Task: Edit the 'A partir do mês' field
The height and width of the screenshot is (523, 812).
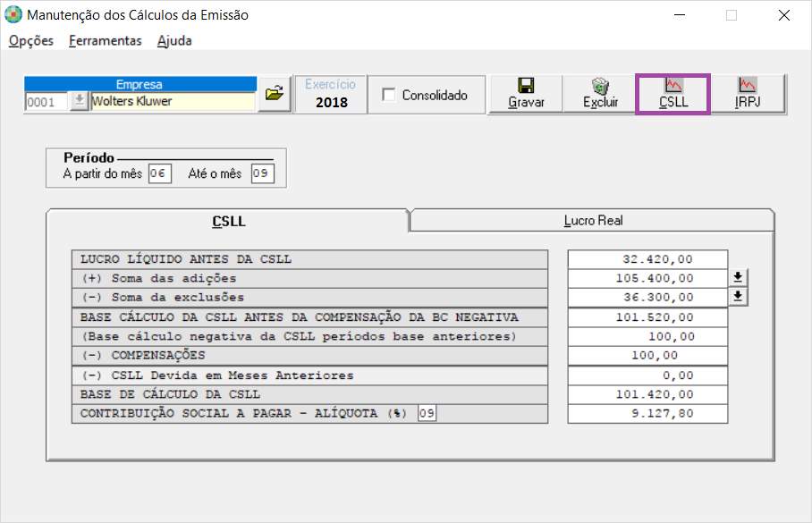Action: (x=159, y=173)
